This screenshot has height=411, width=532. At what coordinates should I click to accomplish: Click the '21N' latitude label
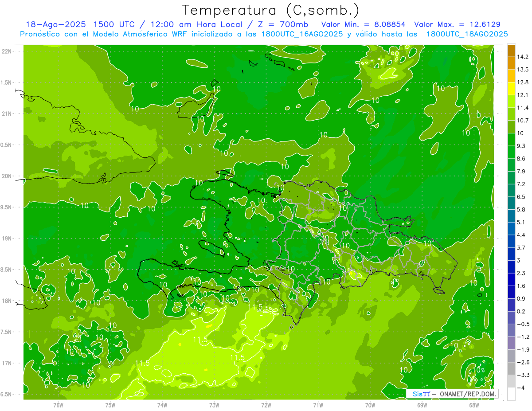click(8, 114)
